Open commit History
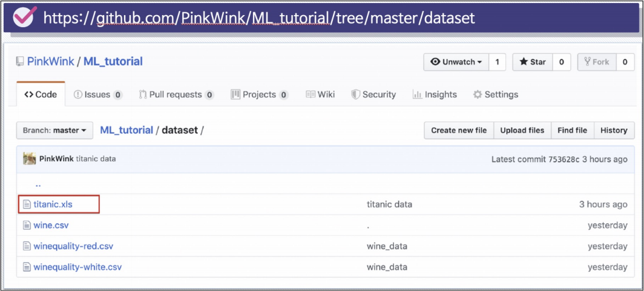The width and height of the screenshot is (644, 291). coord(614,131)
